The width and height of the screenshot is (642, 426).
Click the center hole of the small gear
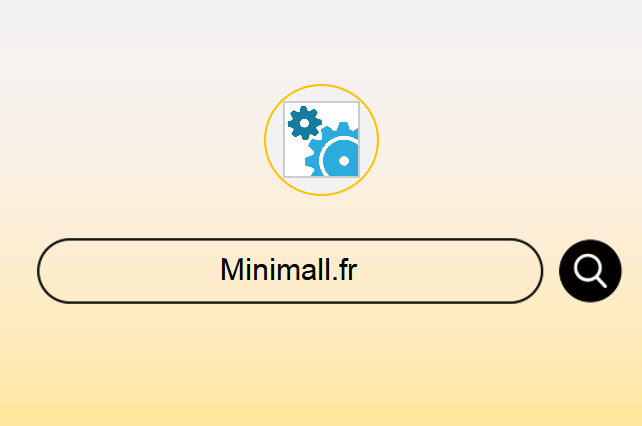click(x=305, y=123)
